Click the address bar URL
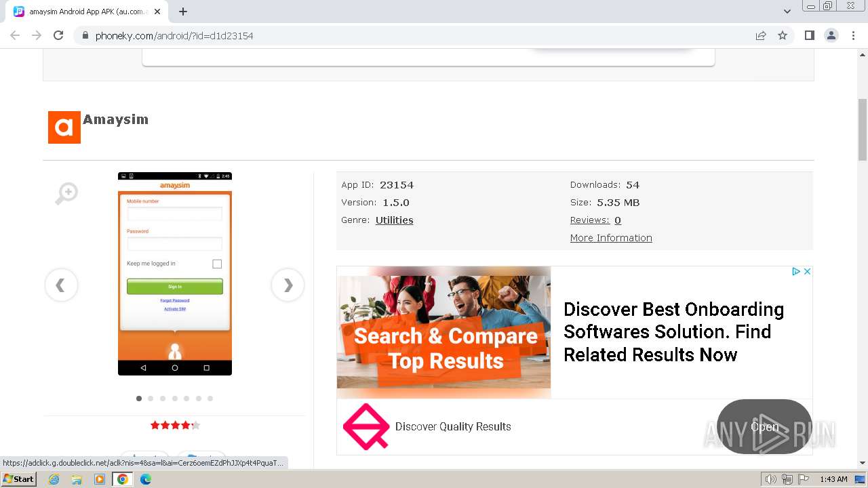Screen dimensions: 868x488 click(x=174, y=36)
